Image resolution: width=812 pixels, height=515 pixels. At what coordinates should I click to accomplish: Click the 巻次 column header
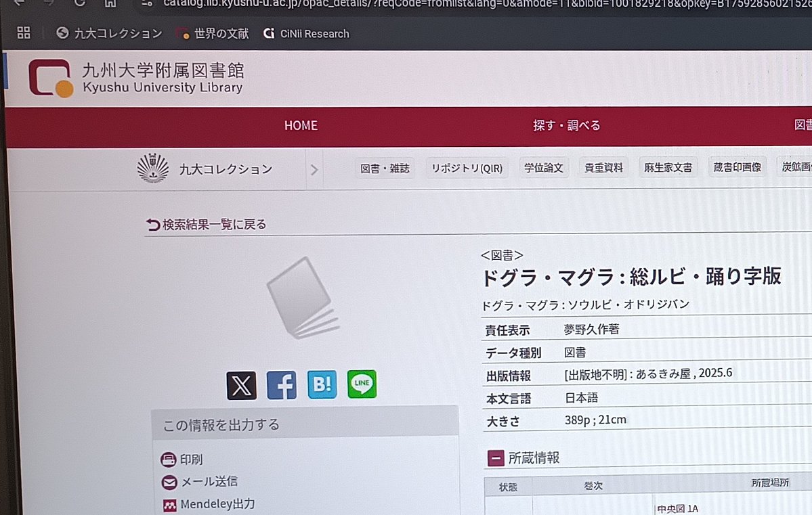click(593, 485)
